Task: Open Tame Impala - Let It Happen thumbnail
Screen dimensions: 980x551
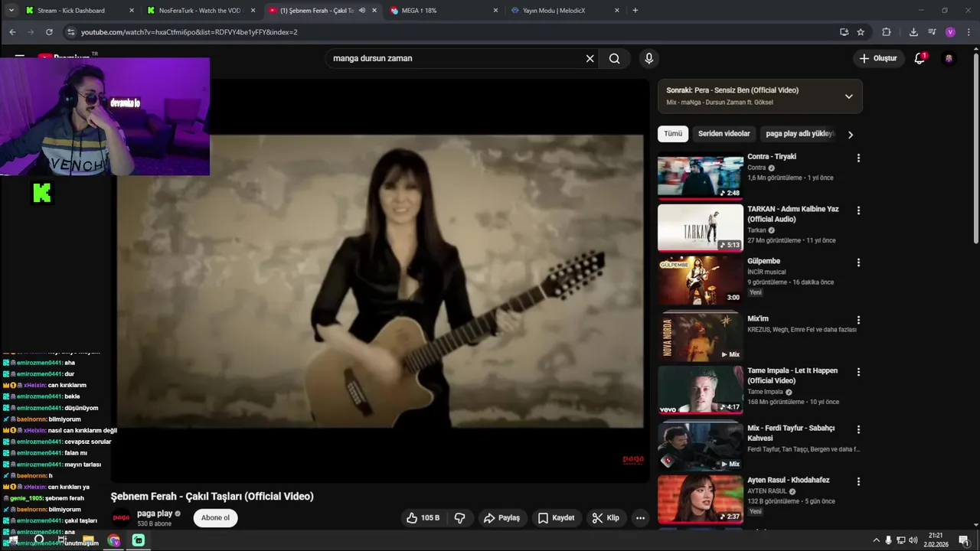Action: [701, 390]
